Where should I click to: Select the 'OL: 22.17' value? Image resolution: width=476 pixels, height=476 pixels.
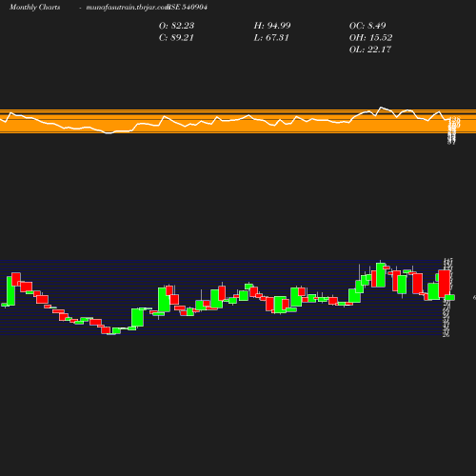click(x=370, y=50)
